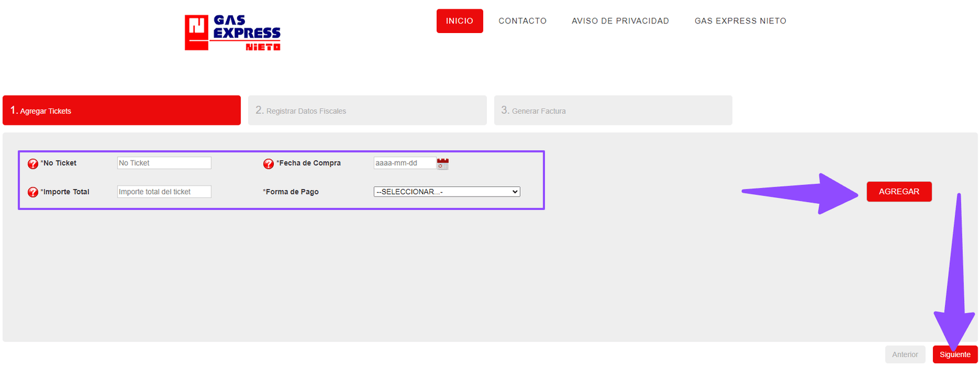This screenshot has width=980, height=365.
Task: Select step 2 Registrar Datos Fiscales tab
Action: pos(367,110)
